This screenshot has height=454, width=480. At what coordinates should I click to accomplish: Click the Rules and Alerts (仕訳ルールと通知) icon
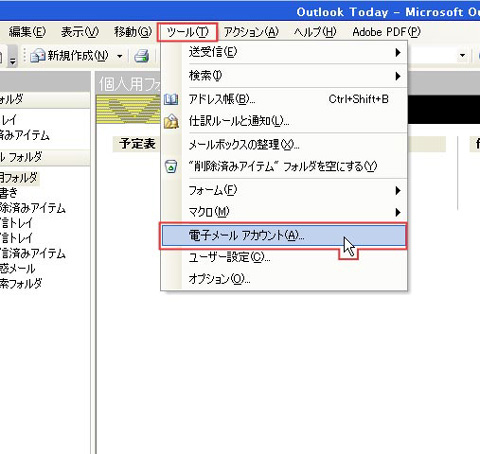[171, 121]
